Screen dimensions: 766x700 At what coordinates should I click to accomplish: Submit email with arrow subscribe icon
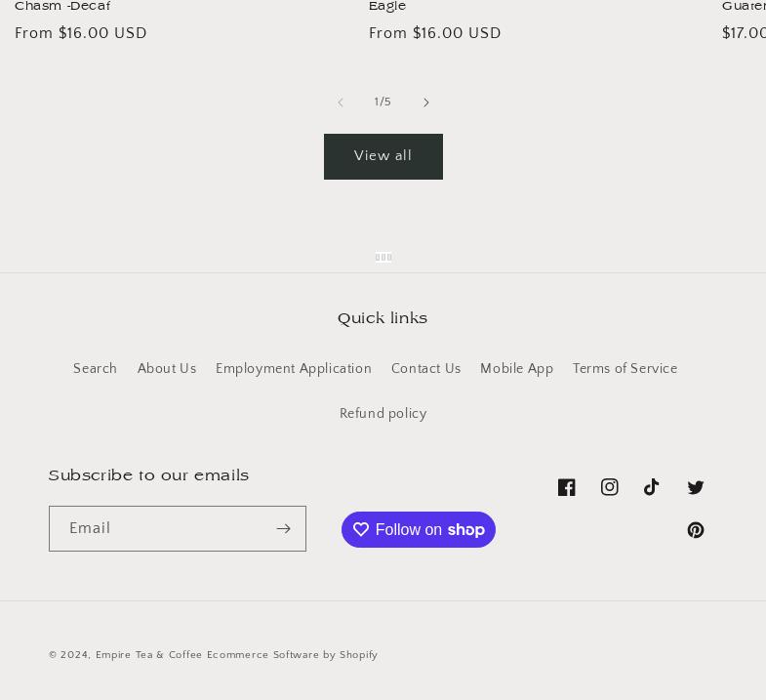(283, 528)
